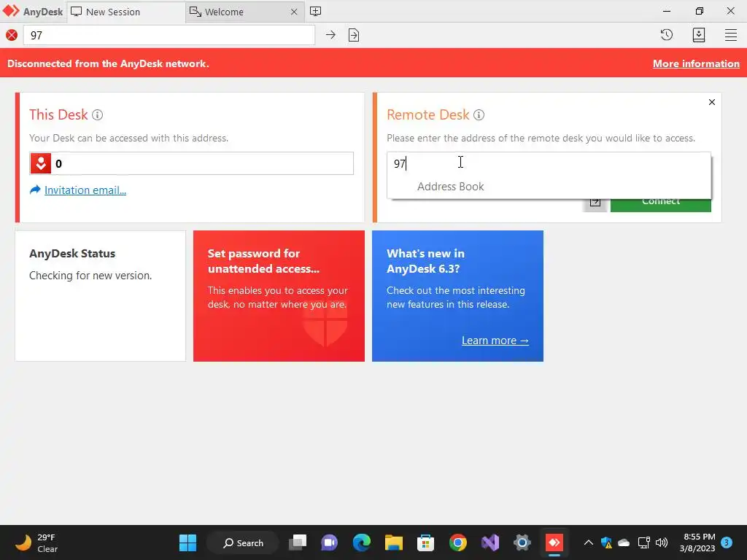
Task: Open the Chat app on taskbar
Action: 329,542
